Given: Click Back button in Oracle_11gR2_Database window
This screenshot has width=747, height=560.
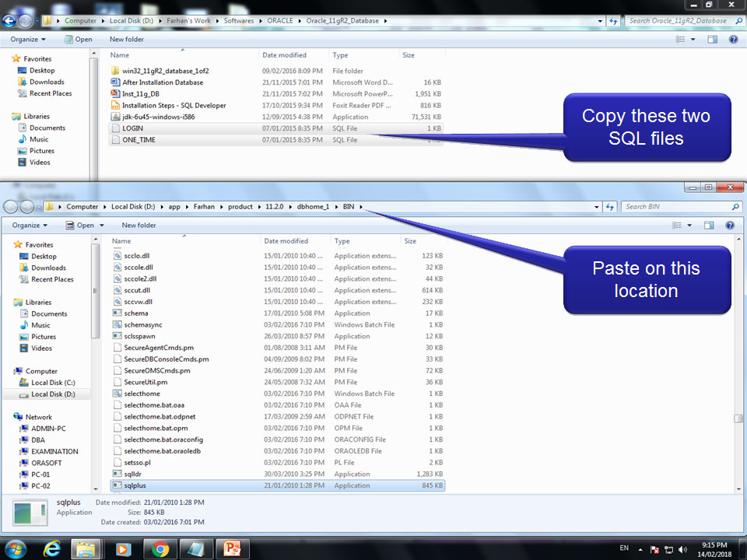Looking at the screenshot, I should (x=9, y=21).
